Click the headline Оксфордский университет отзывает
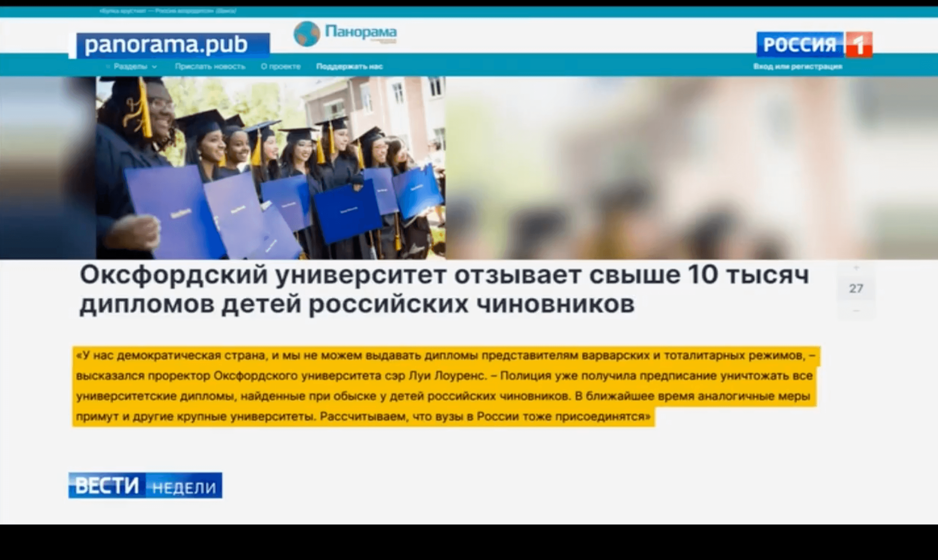 (x=444, y=289)
